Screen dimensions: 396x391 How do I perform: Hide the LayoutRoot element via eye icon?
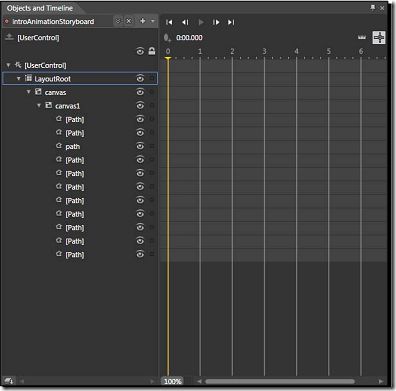point(140,79)
